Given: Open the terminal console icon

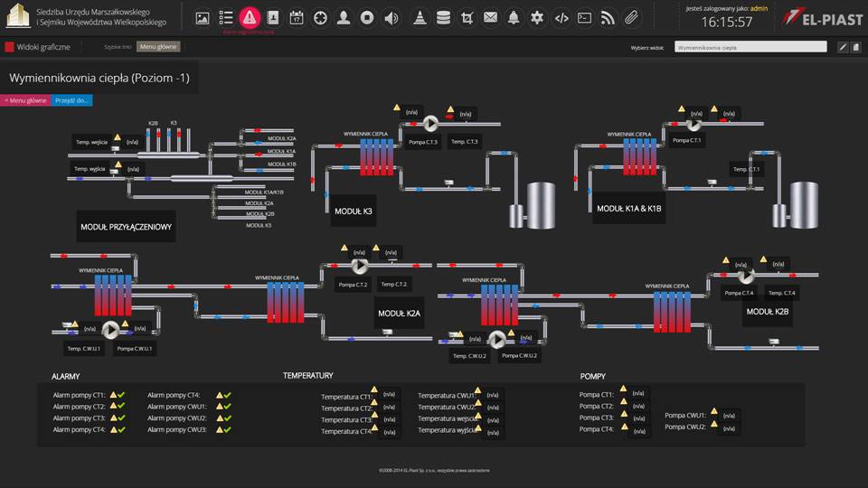Looking at the screenshot, I should point(584,17).
